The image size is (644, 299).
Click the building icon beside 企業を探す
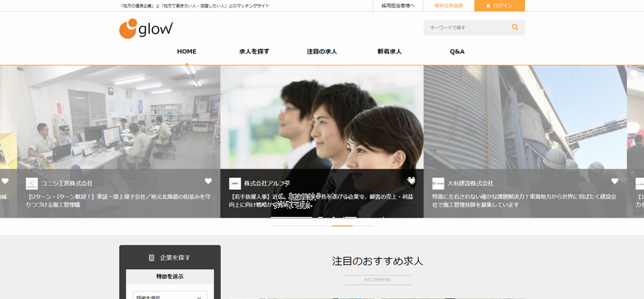pos(151,258)
